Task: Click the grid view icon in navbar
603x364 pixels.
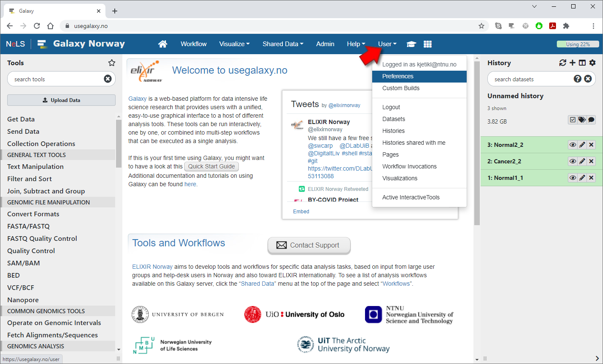Action: (428, 44)
